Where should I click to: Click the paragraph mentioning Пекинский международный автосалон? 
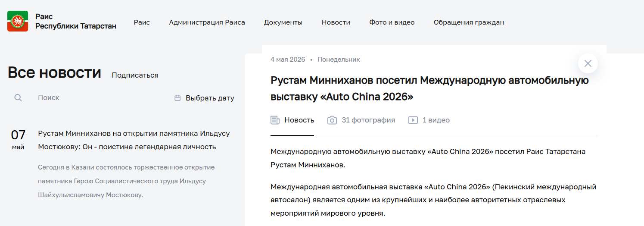[x=433, y=200]
